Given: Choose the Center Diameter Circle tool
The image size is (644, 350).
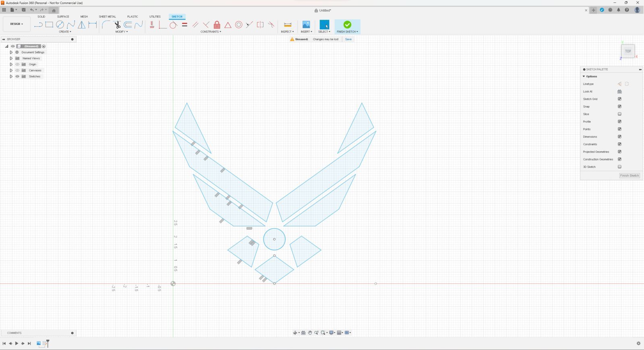Looking at the screenshot, I should click(60, 25).
